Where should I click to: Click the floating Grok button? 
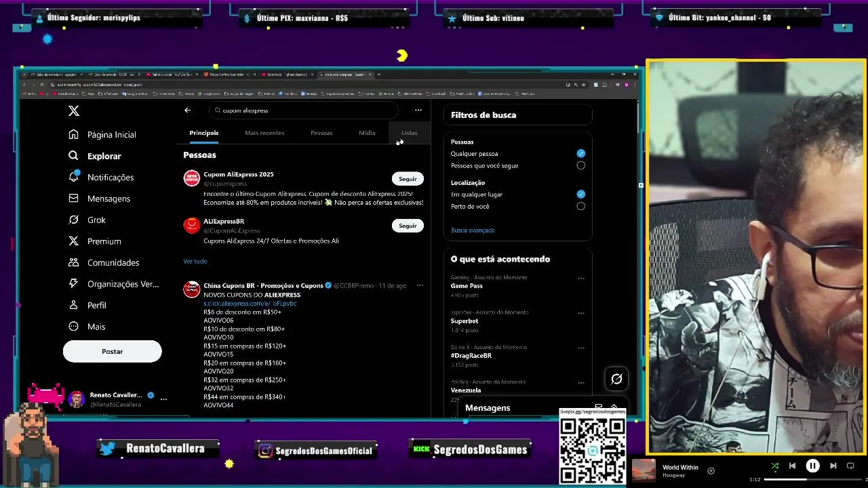click(616, 379)
